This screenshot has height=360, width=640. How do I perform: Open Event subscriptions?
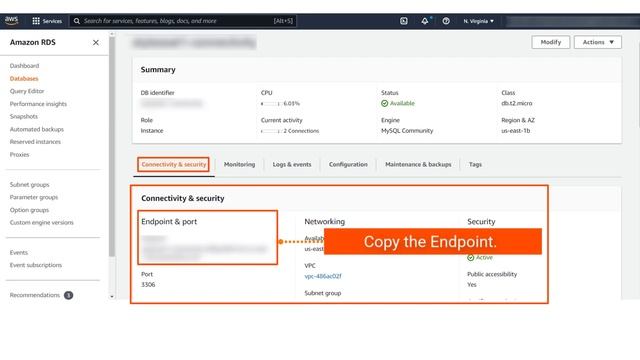coord(36,265)
